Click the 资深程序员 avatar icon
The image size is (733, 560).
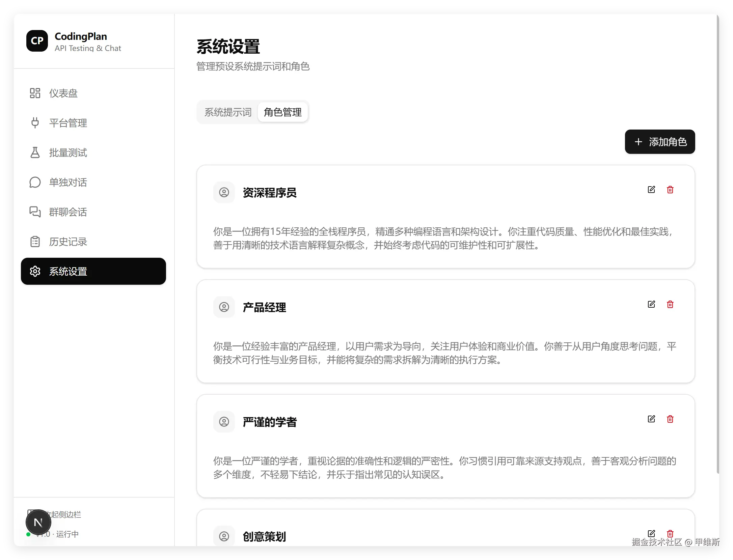tap(224, 192)
